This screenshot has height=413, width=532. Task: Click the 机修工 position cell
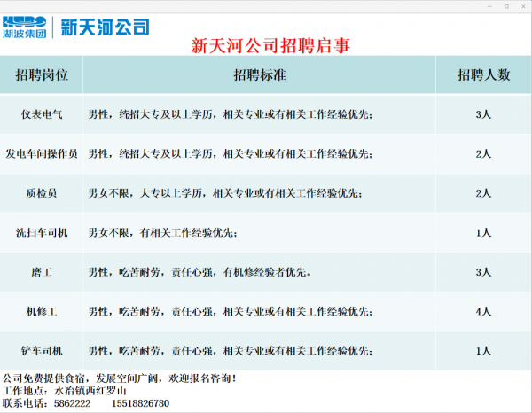42,311
